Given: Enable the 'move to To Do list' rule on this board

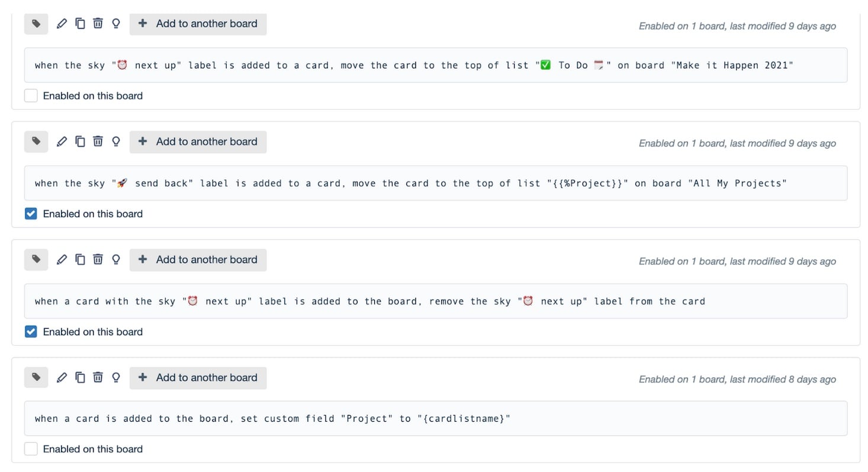Looking at the screenshot, I should click(31, 96).
